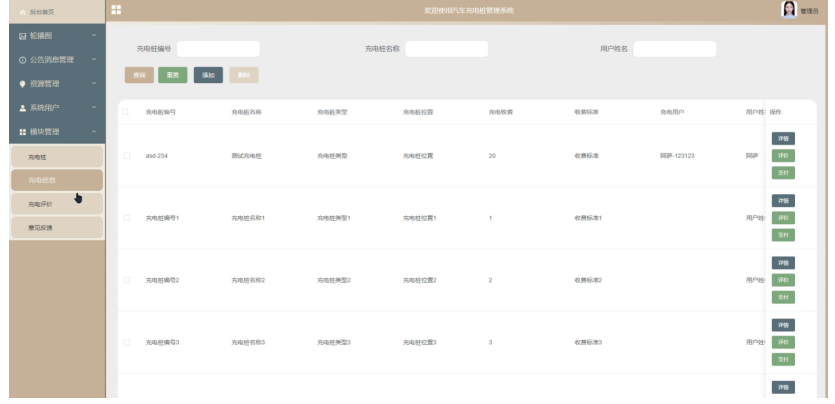Expand the 系统用户 chevron
835x404 pixels.
(94, 108)
